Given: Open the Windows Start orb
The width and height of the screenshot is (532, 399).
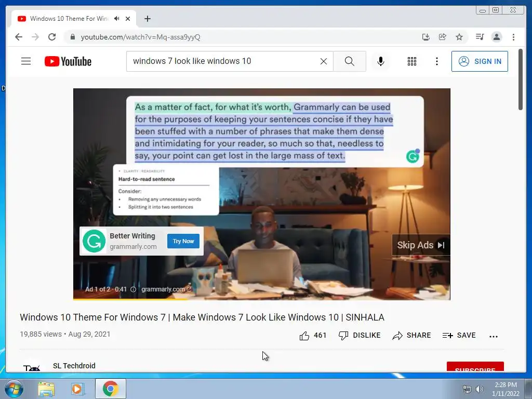Looking at the screenshot, I should (x=14, y=389).
